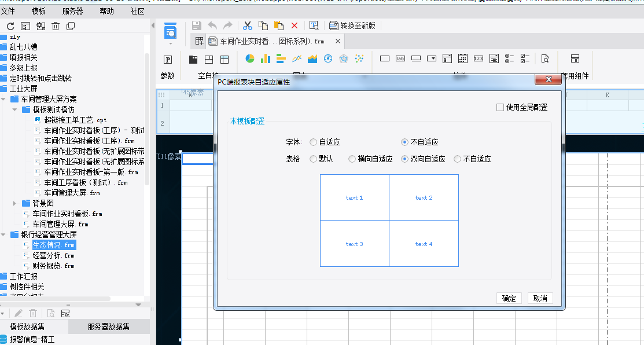Select table 横向自适应 radio button
The width and height of the screenshot is (644, 345).
pos(352,159)
